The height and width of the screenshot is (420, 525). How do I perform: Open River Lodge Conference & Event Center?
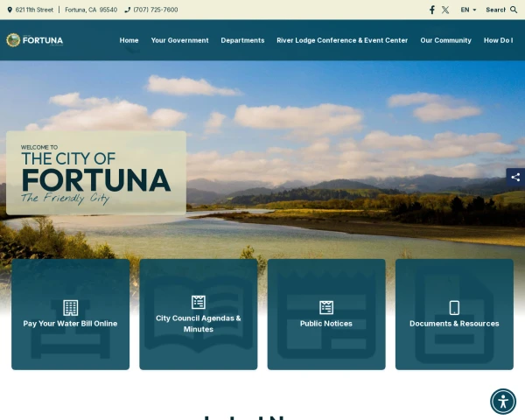tap(342, 40)
